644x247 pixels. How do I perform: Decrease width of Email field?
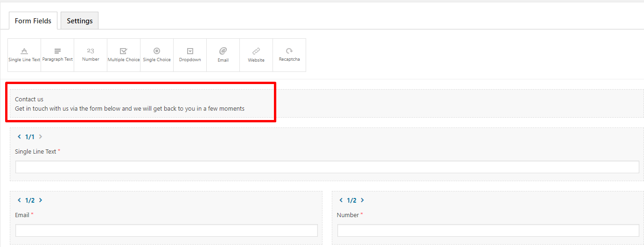(x=19, y=200)
